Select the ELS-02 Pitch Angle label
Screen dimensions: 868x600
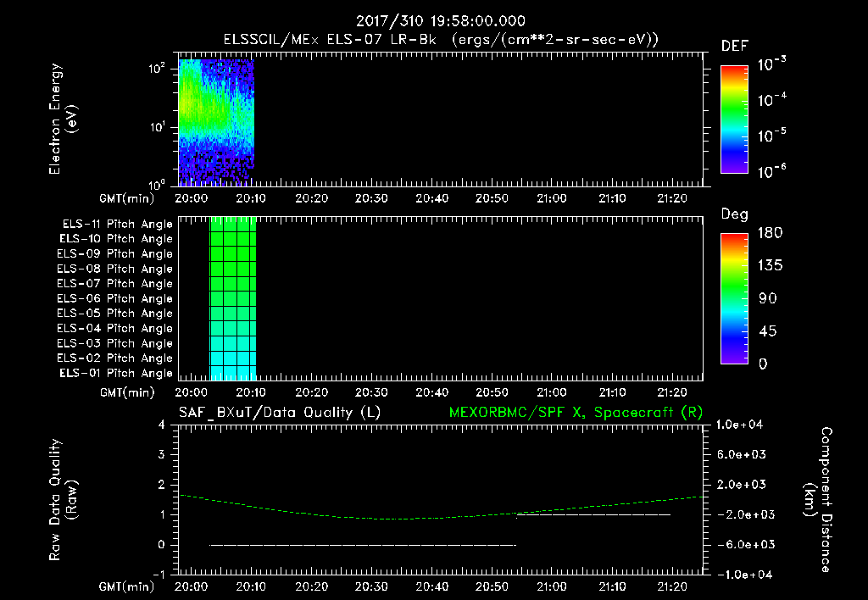114,358
